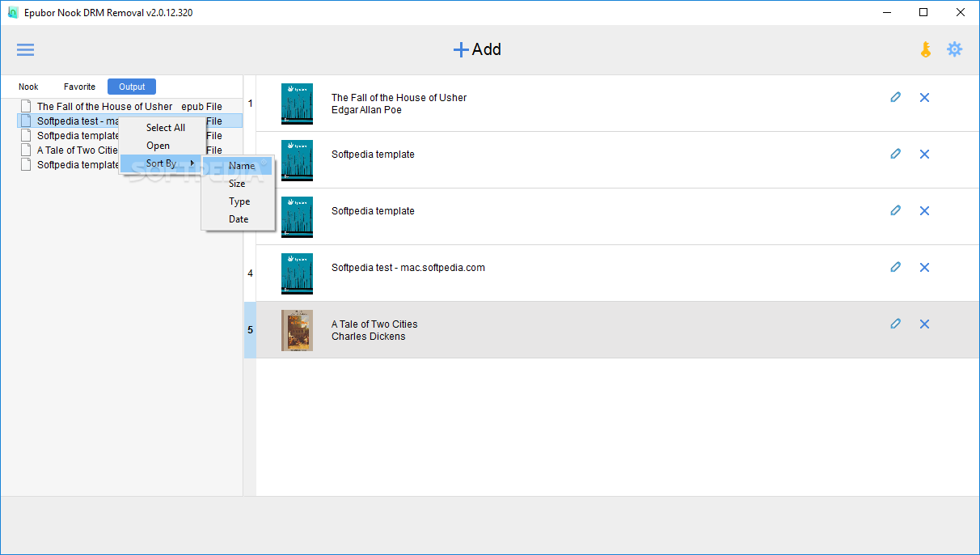Click row number 4 in the book list
This screenshot has height=555, width=980.
tap(250, 273)
